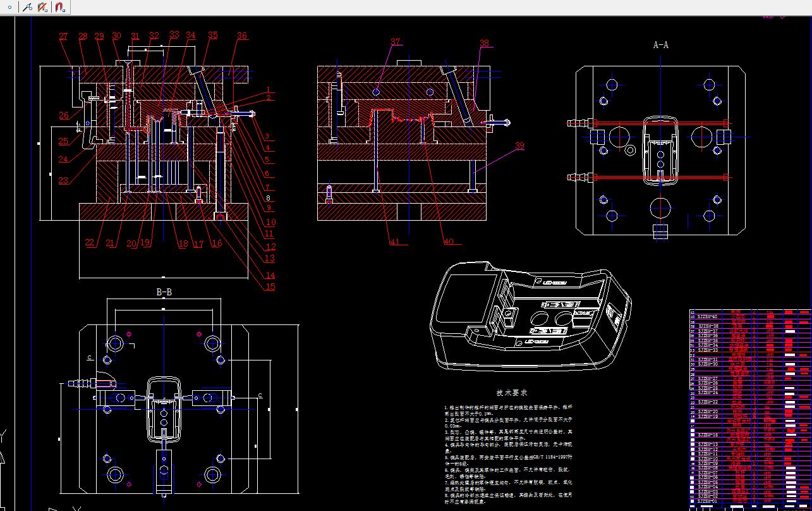Select SJZSM-38 cell in parts table
This screenshot has height=511, width=812.
point(708,326)
